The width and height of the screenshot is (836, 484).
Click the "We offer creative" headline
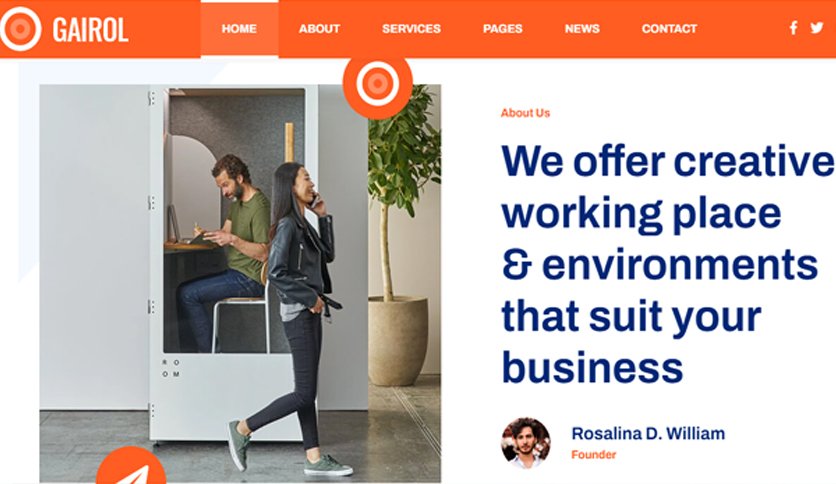click(668, 161)
